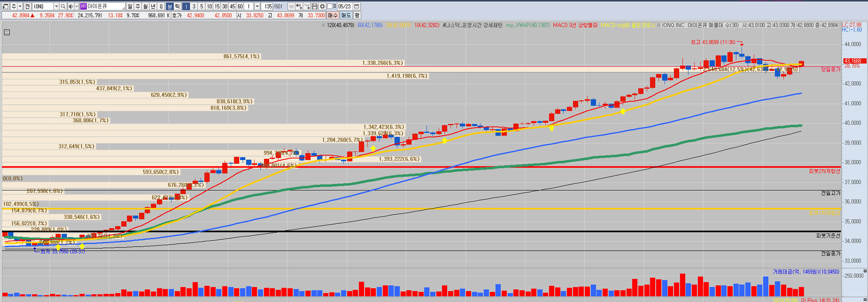Screen dimensions: 868x302
Task: Choose the 1-minute interval button
Action: point(186,6)
